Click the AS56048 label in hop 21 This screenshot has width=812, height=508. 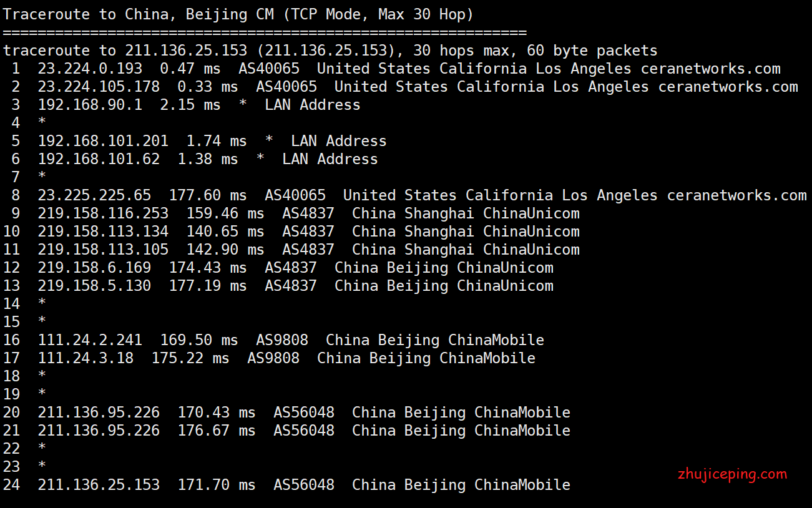click(x=304, y=431)
